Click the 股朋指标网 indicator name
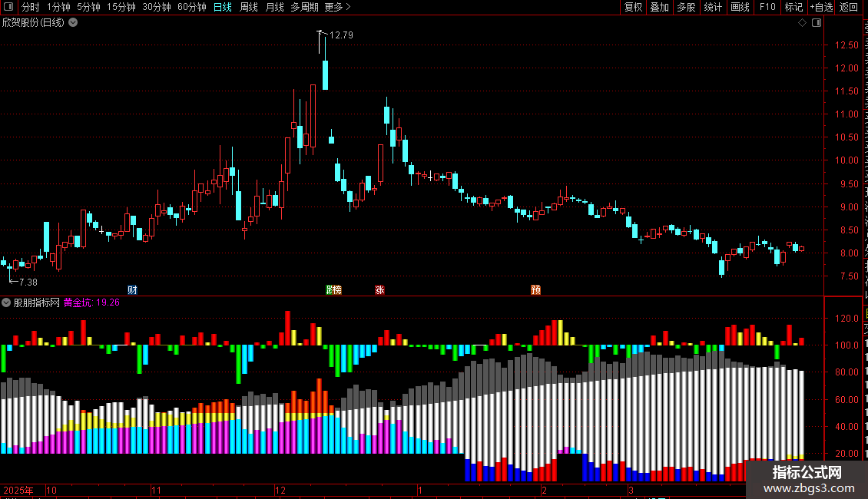The height and width of the screenshot is (499, 868). pos(37,302)
